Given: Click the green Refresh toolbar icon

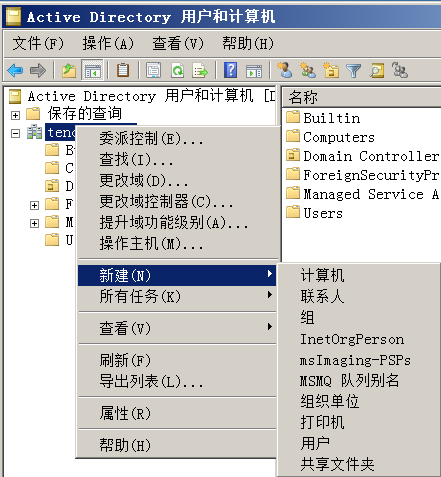Looking at the screenshot, I should (x=177, y=70).
